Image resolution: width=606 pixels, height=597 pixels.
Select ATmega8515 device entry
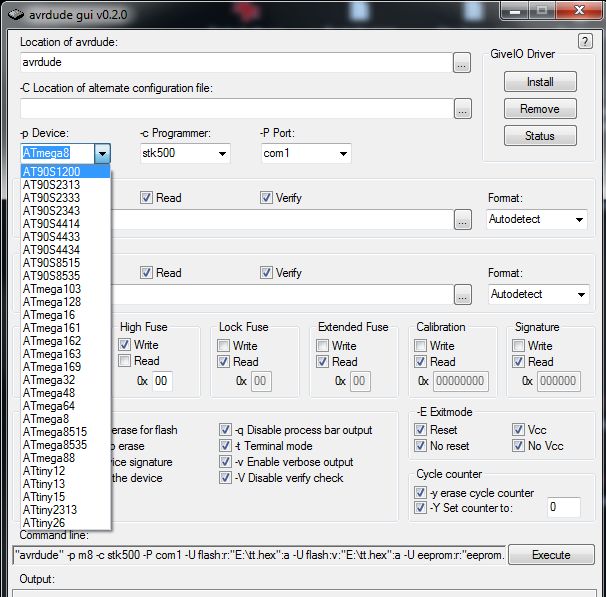[x=65, y=432]
